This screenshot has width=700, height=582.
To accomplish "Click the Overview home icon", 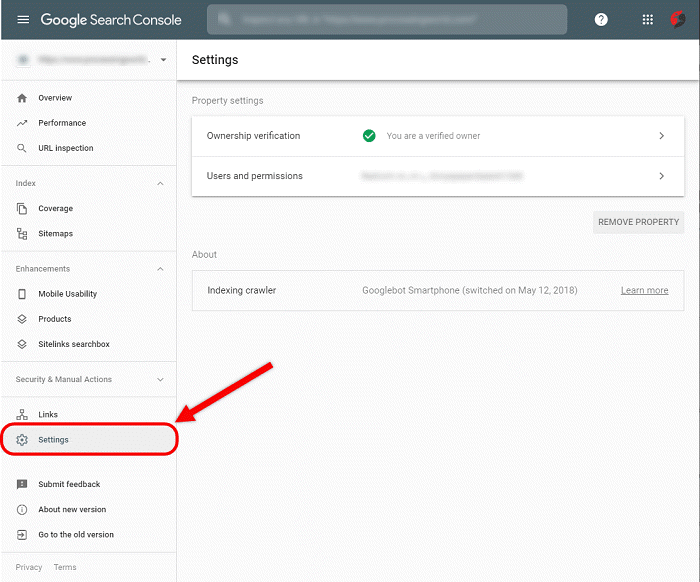I will click(22, 98).
